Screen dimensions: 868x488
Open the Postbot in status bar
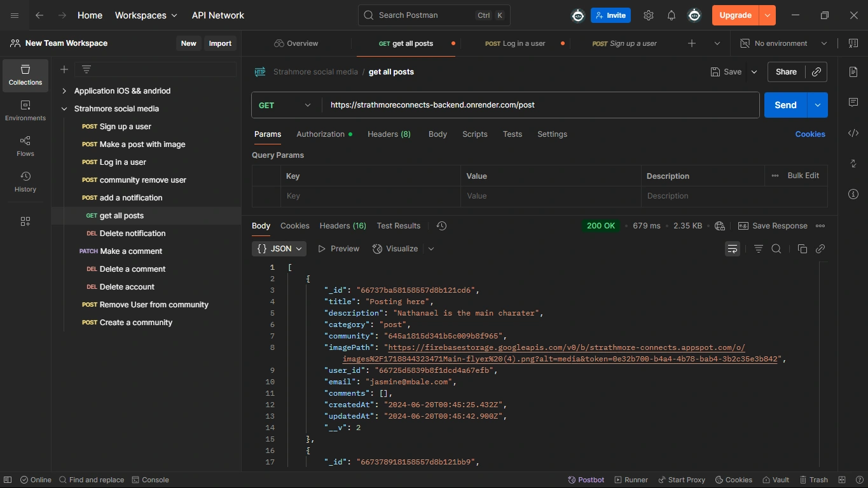tap(585, 480)
